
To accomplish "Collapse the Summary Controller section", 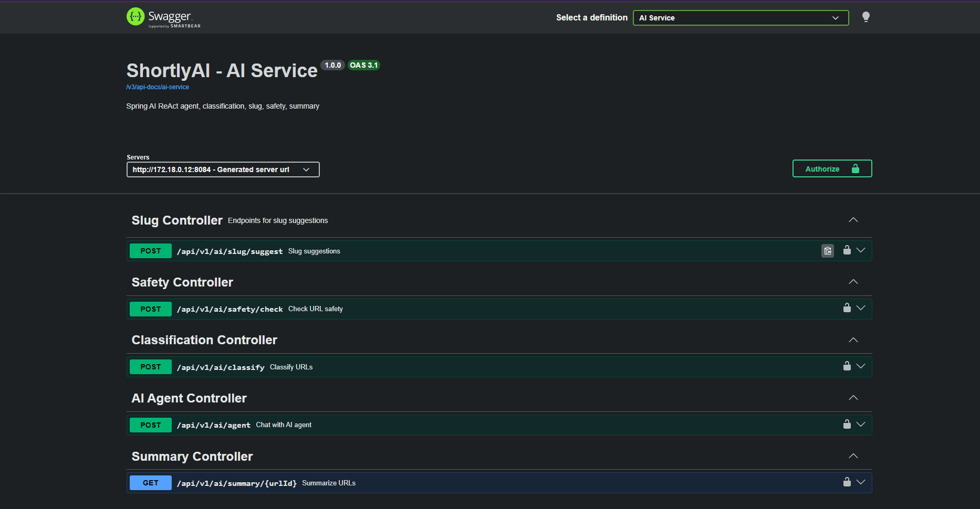I will [x=853, y=456].
